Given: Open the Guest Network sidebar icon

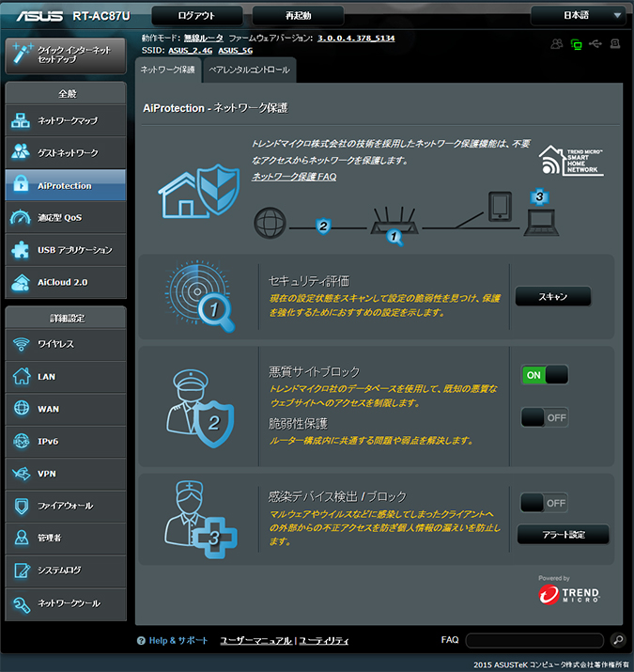Looking at the screenshot, I should coord(21,152).
